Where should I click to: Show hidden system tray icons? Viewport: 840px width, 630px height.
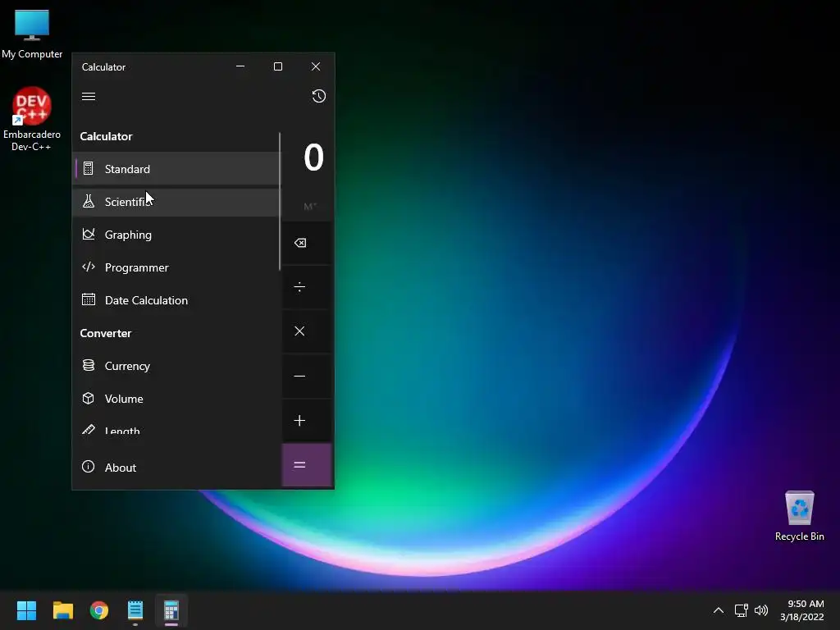[x=719, y=610]
